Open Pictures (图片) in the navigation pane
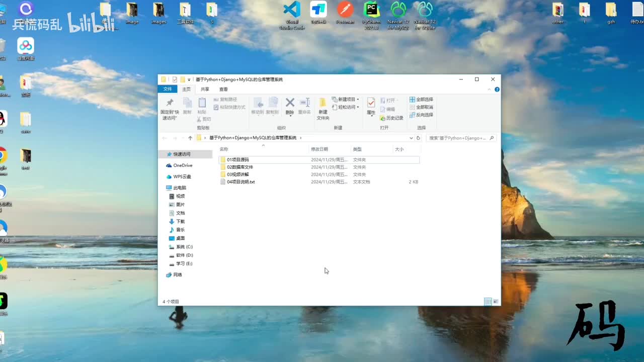The image size is (644, 362). 177,205
